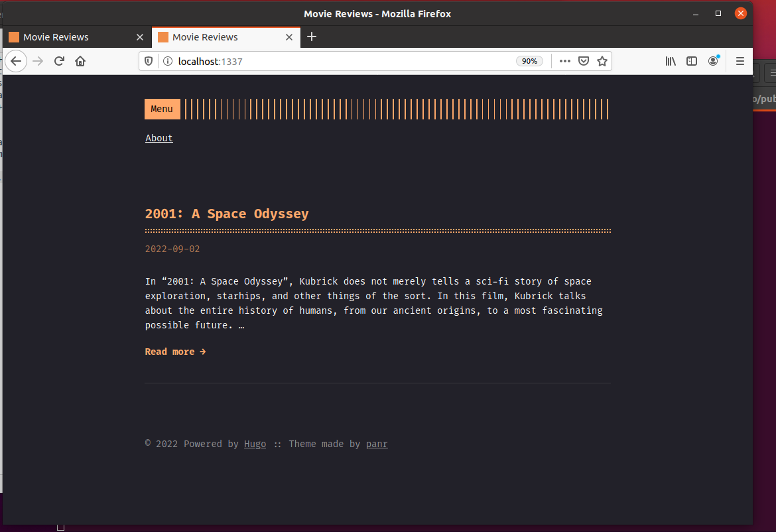Reset the 90% zoom level badge
Screen dimensions: 776x532
click(529, 62)
